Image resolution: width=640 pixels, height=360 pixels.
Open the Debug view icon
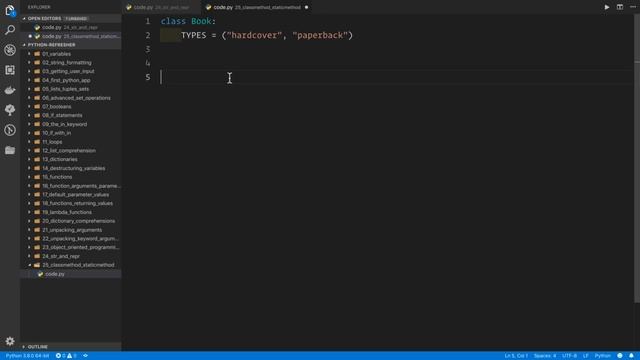pyautogui.click(x=10, y=50)
